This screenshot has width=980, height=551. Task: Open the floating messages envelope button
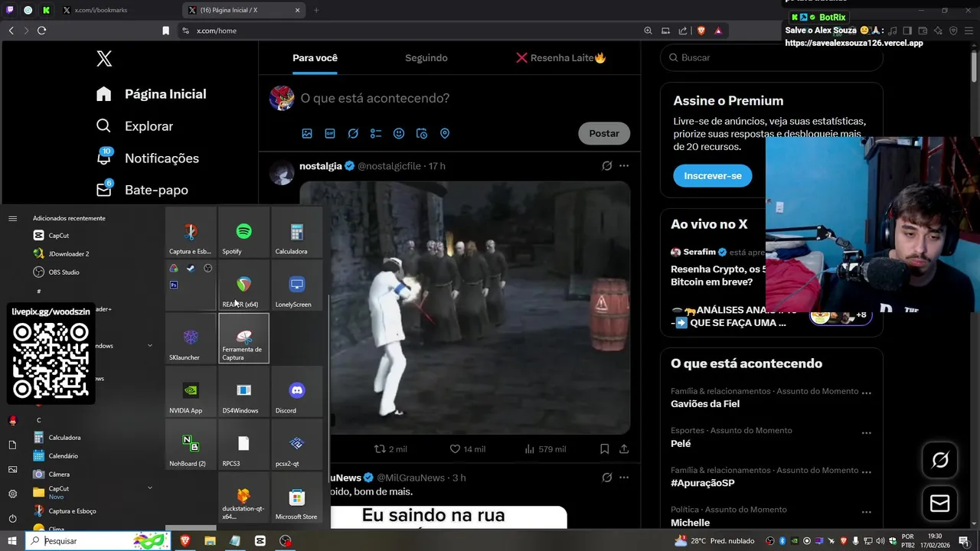tap(939, 504)
